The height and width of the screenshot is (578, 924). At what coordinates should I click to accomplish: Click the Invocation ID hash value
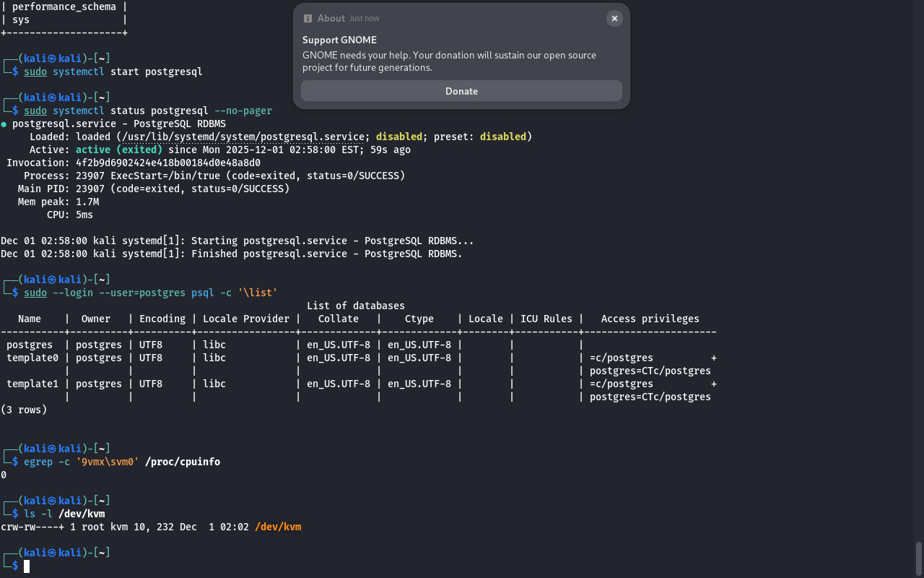click(x=168, y=163)
